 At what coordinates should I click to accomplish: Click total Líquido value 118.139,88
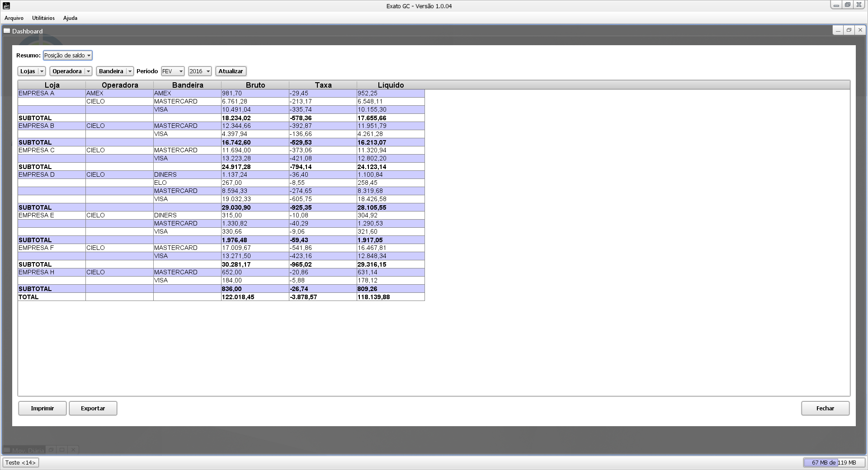point(391,297)
